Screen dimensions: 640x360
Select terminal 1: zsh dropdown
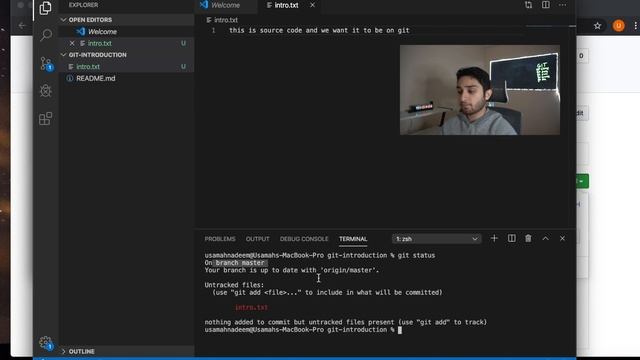(x=436, y=239)
